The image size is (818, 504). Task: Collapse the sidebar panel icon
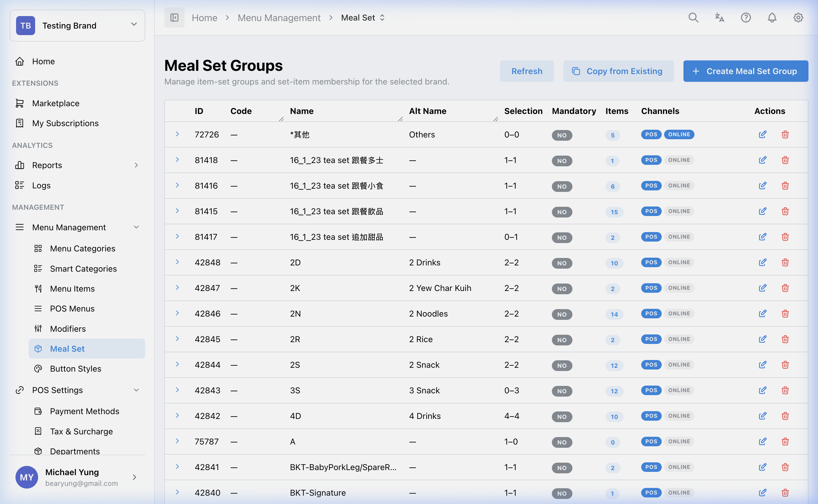click(x=174, y=18)
